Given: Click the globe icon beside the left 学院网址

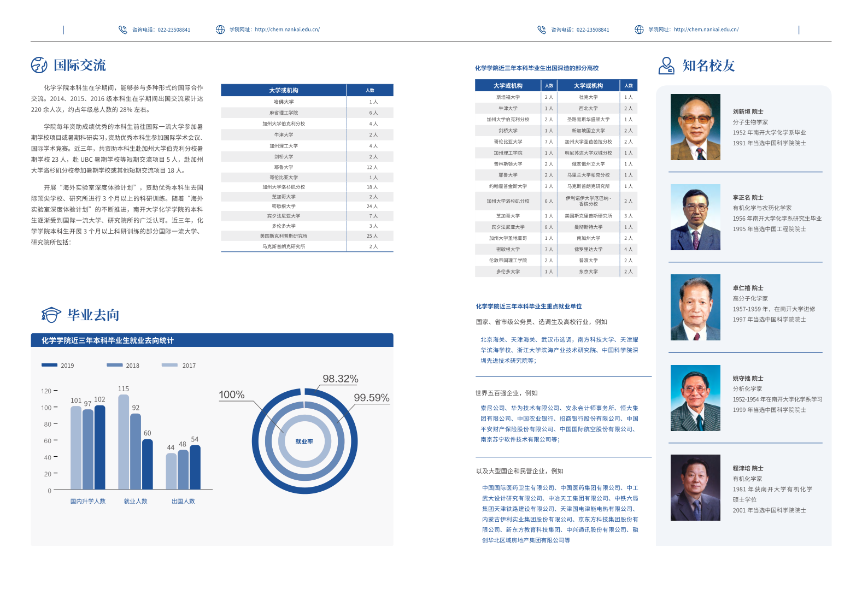Looking at the screenshot, I should (220, 30).
